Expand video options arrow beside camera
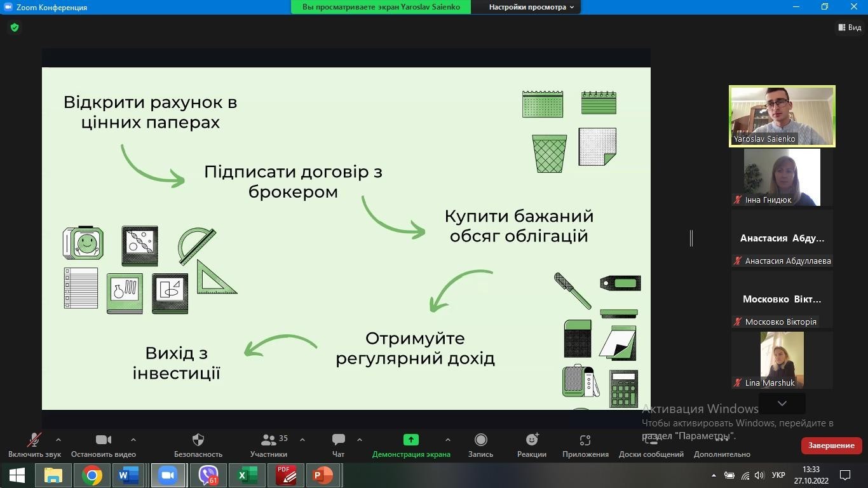868x488 pixels. point(133,439)
